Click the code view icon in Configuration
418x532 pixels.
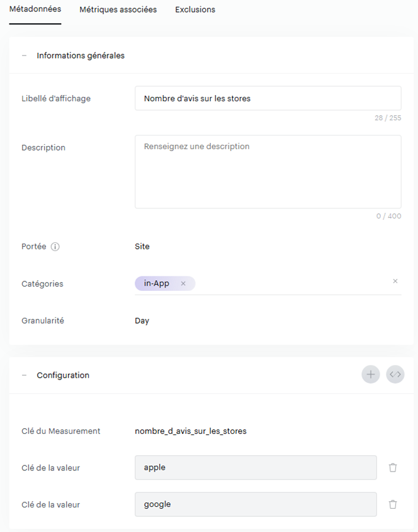(x=395, y=375)
